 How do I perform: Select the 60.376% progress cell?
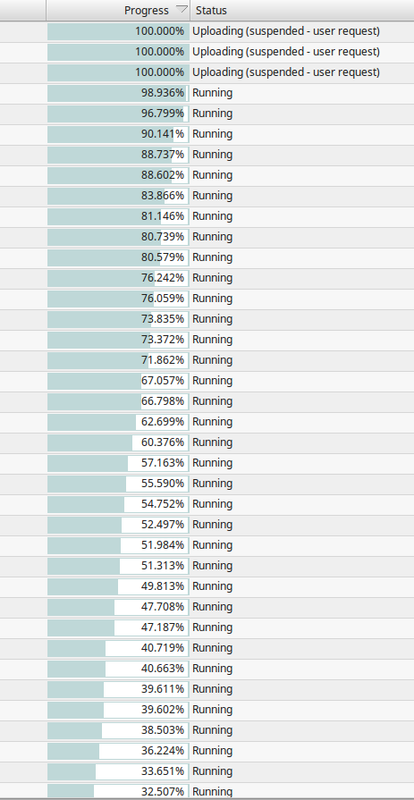[x=118, y=442]
